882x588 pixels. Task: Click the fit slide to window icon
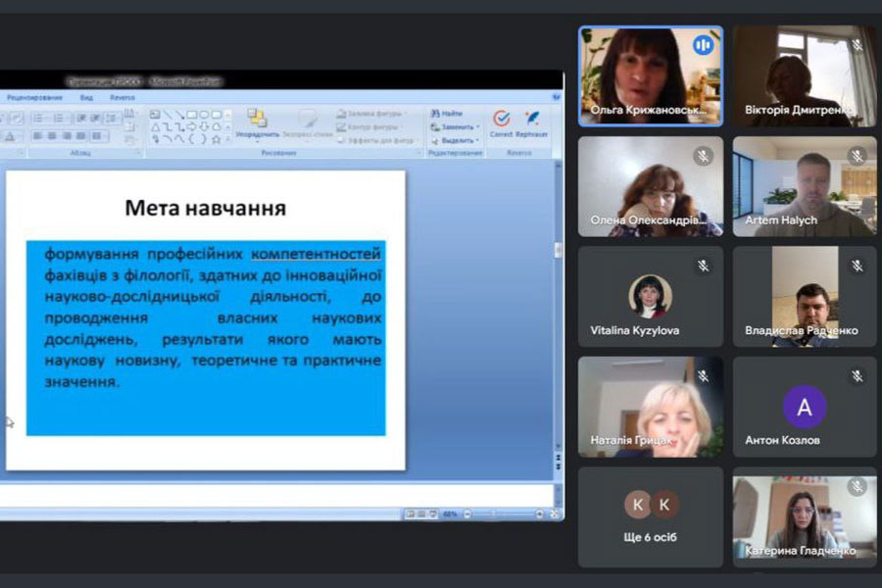pos(556,514)
